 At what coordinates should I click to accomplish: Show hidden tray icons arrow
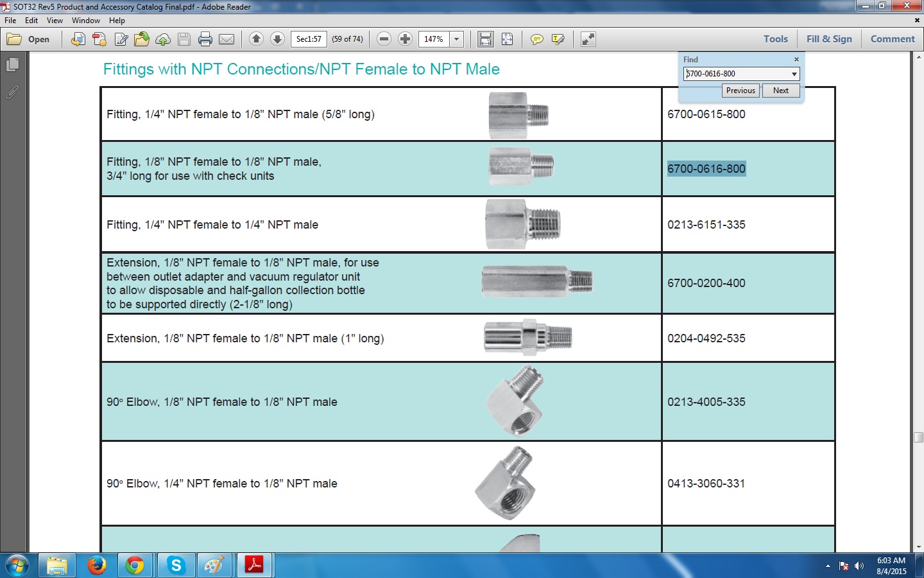point(828,566)
